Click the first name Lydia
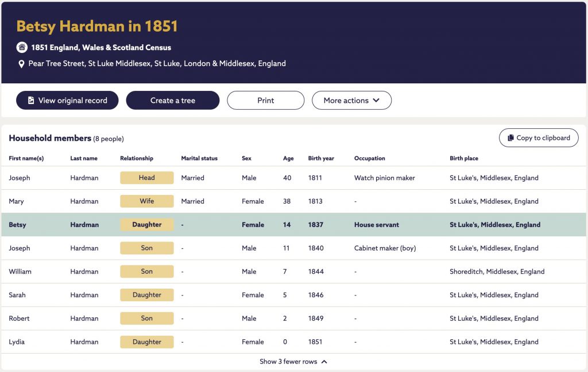The height and width of the screenshot is (372, 588). (x=17, y=342)
